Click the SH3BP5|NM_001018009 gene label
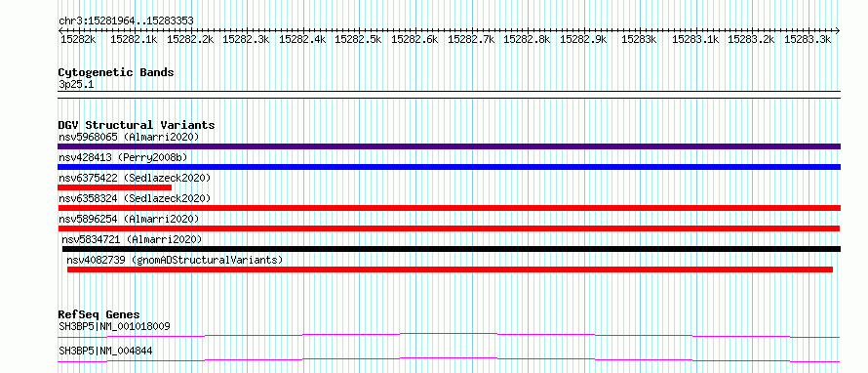This screenshot has width=868, height=373. [x=114, y=326]
